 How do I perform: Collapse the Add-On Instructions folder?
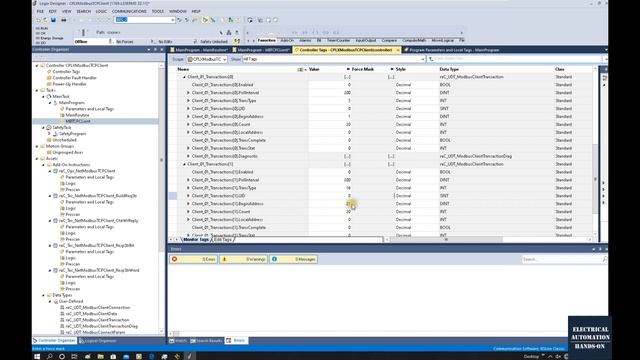click(x=44, y=164)
